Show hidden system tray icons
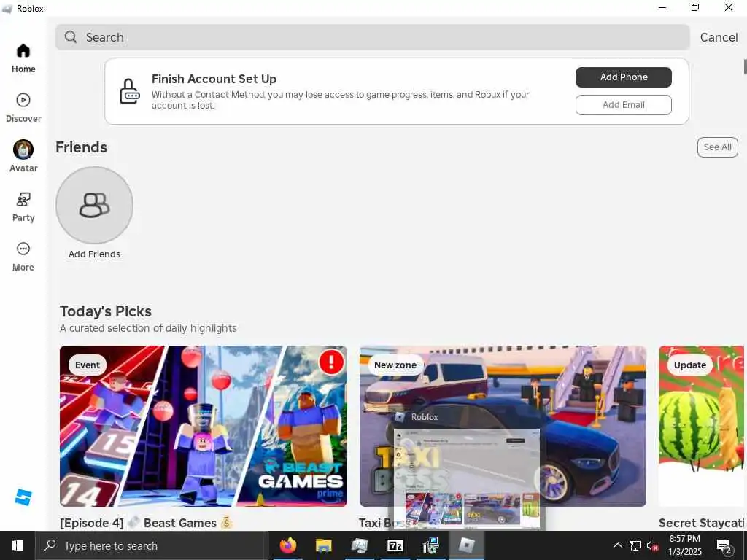This screenshot has width=747, height=560. (x=617, y=545)
